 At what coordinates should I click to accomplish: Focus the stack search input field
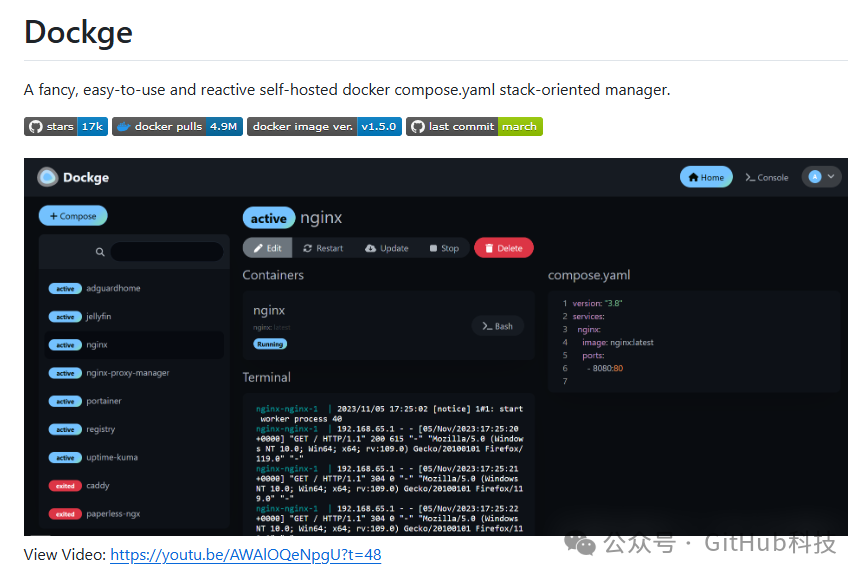[x=166, y=252]
